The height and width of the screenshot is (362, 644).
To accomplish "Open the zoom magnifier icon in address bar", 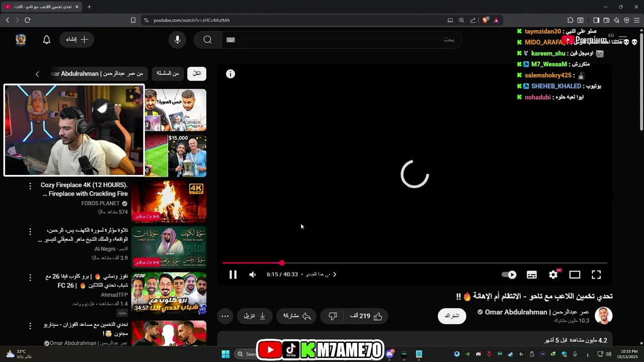I will coord(461,20).
